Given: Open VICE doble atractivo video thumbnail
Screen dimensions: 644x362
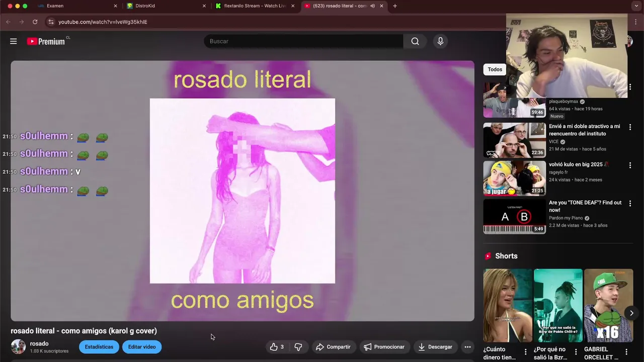Looking at the screenshot, I should click(x=514, y=140).
